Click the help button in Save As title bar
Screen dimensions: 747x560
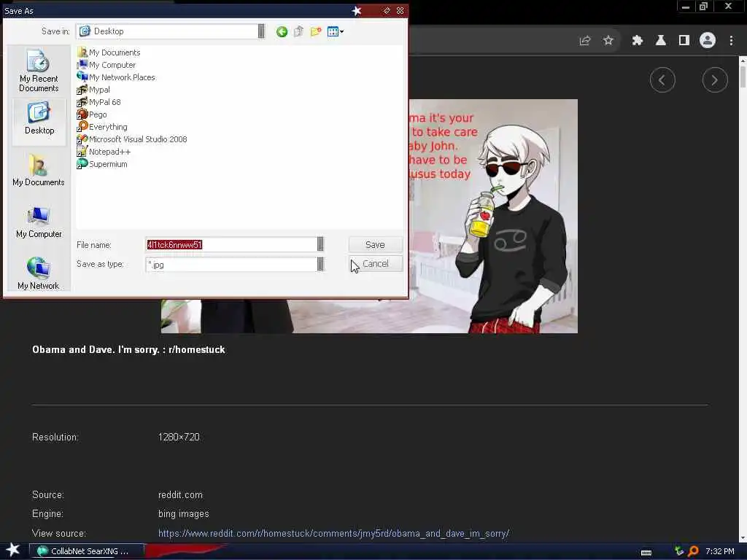coord(387,10)
